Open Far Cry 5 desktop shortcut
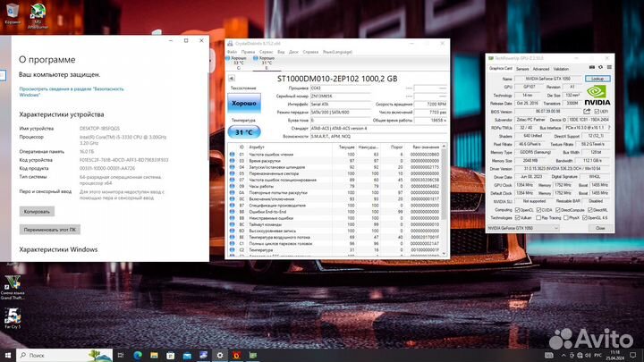The height and width of the screenshot is (362, 644). (x=13, y=318)
